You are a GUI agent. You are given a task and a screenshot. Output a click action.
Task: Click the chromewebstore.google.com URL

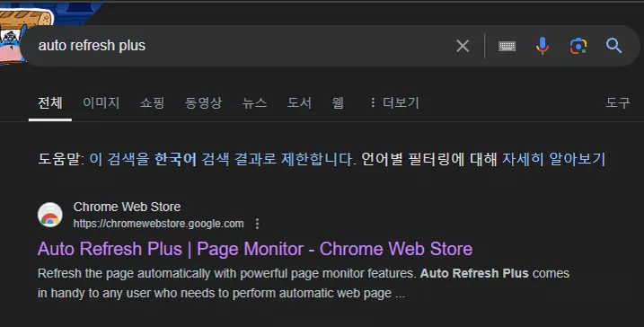click(x=159, y=224)
